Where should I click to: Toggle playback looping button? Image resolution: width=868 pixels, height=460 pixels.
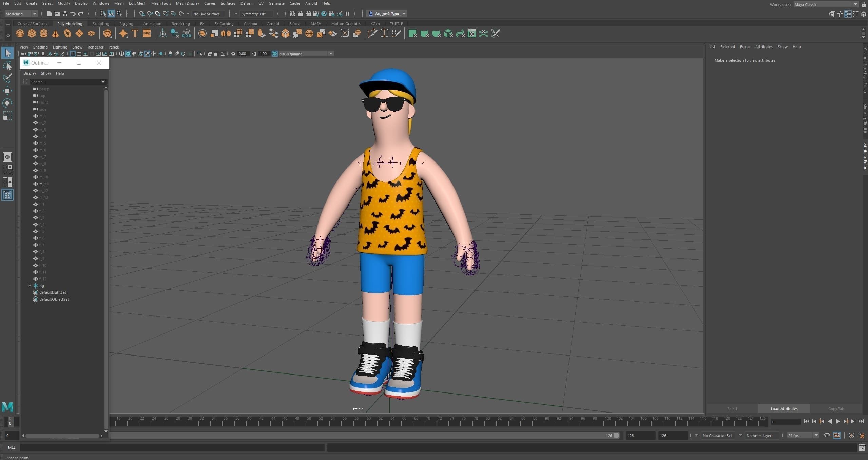[x=827, y=435]
